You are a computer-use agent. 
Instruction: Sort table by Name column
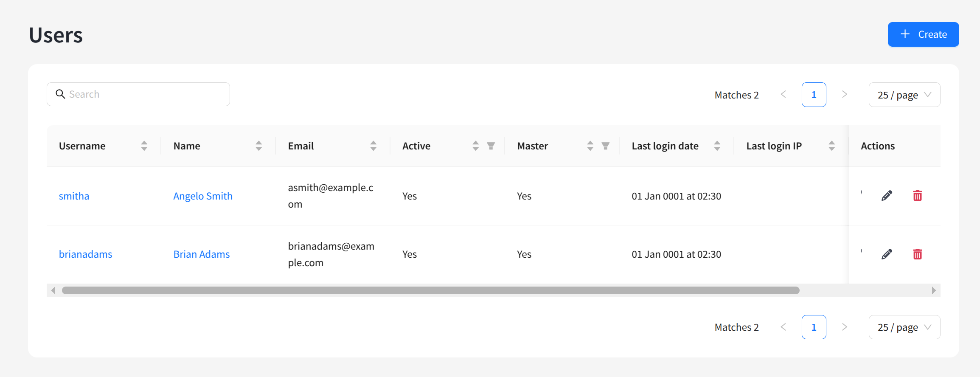[x=258, y=146]
